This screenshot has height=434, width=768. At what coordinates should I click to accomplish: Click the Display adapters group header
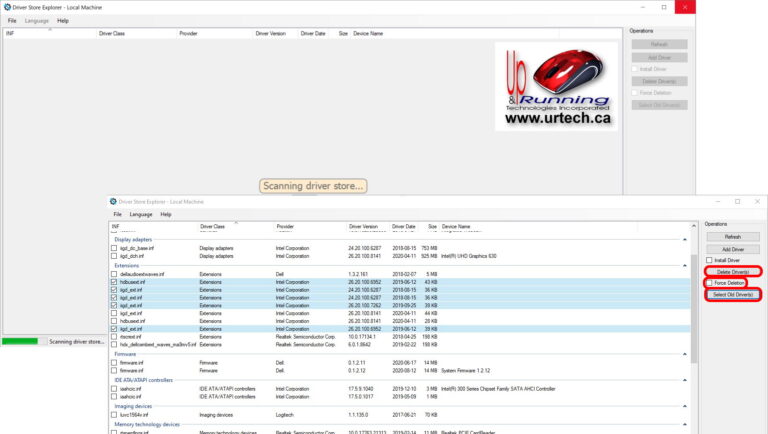point(133,240)
